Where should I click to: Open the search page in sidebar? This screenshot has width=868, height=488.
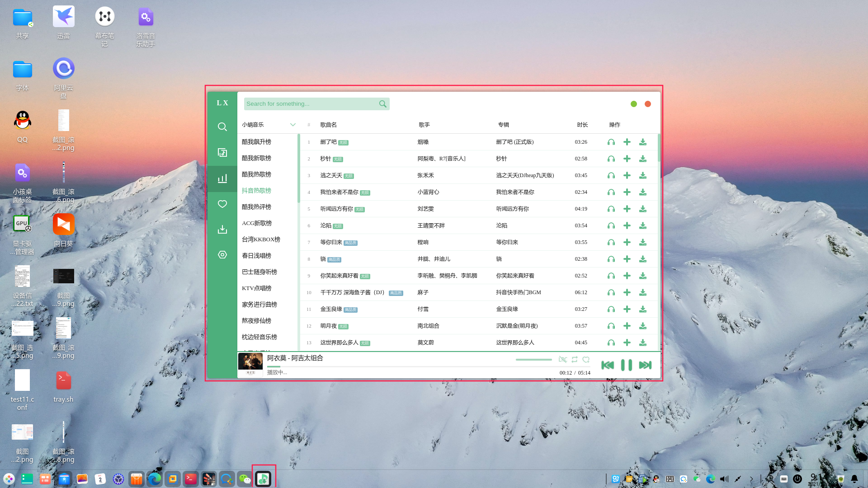tap(222, 127)
